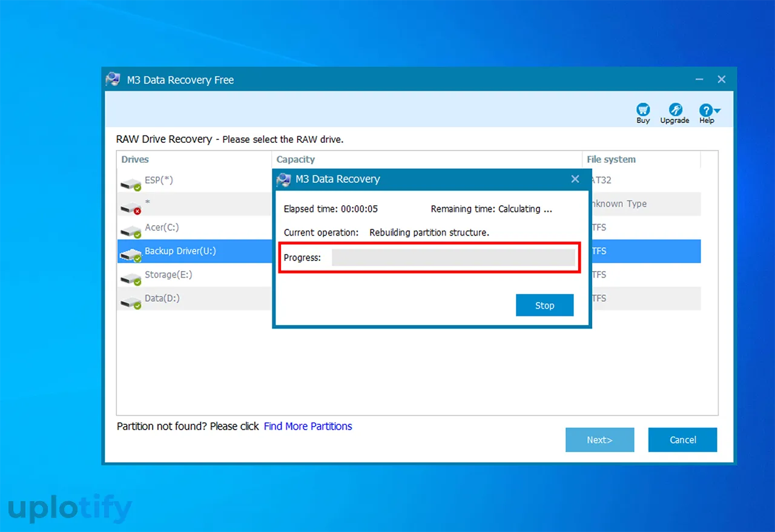The width and height of the screenshot is (775, 532).
Task: Stop the recovery scan
Action: (544, 305)
